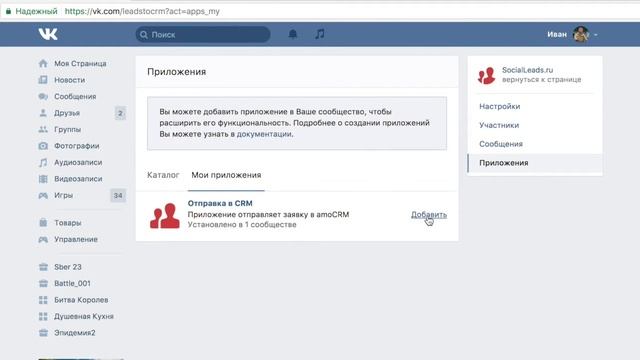Click the camera icon beside Фотографии

[x=43, y=146]
